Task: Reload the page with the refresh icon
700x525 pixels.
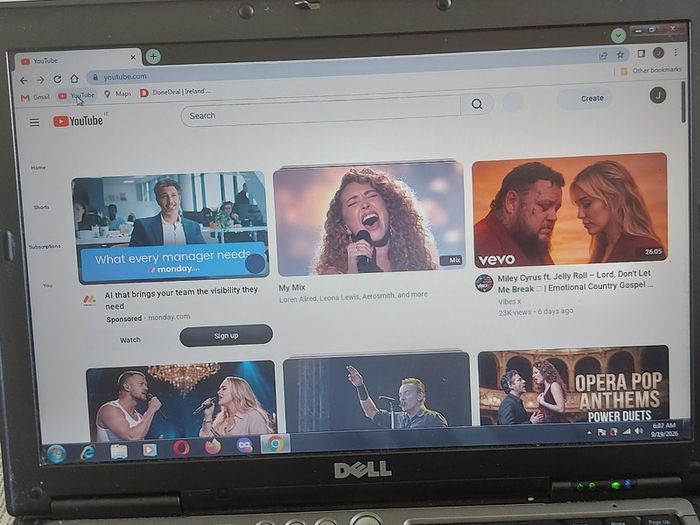Action: pos(57,79)
